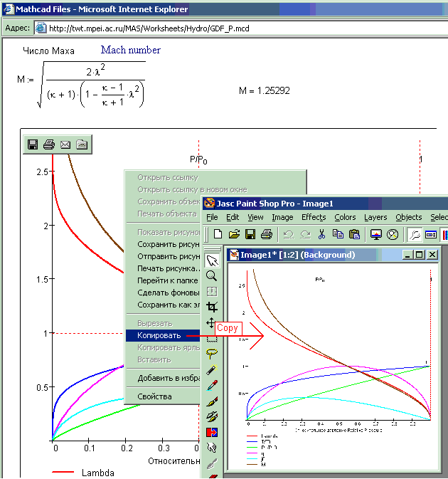Image resolution: width=448 pixels, height=479 pixels.
Task: Click the Print icon in Mathcad floating toolbar
Action: 49,144
